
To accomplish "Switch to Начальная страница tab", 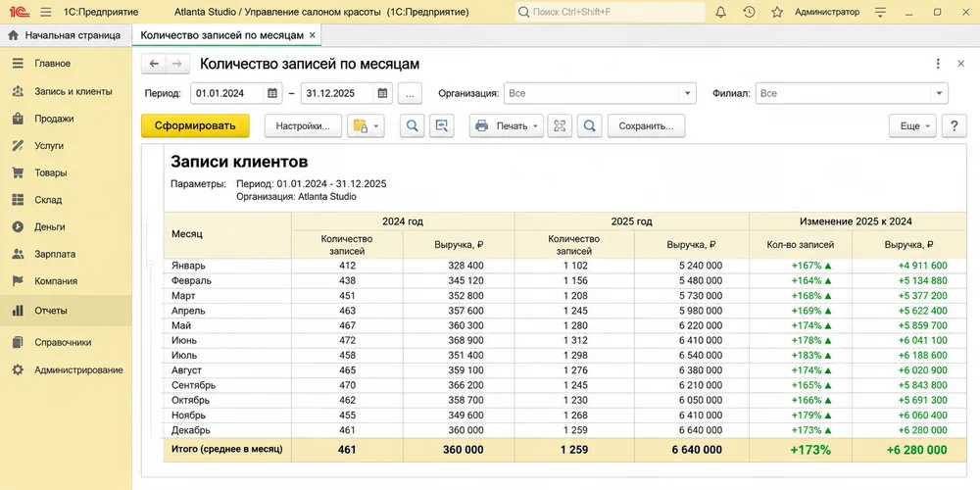I will coord(66,35).
